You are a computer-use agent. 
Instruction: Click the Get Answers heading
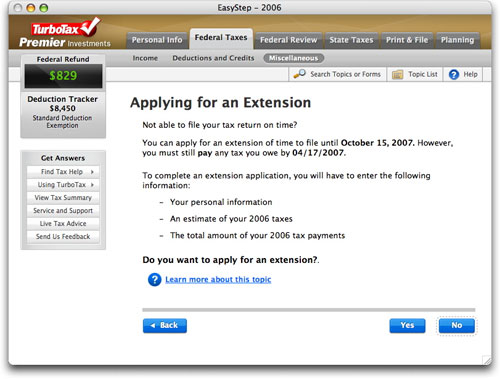tap(63, 158)
